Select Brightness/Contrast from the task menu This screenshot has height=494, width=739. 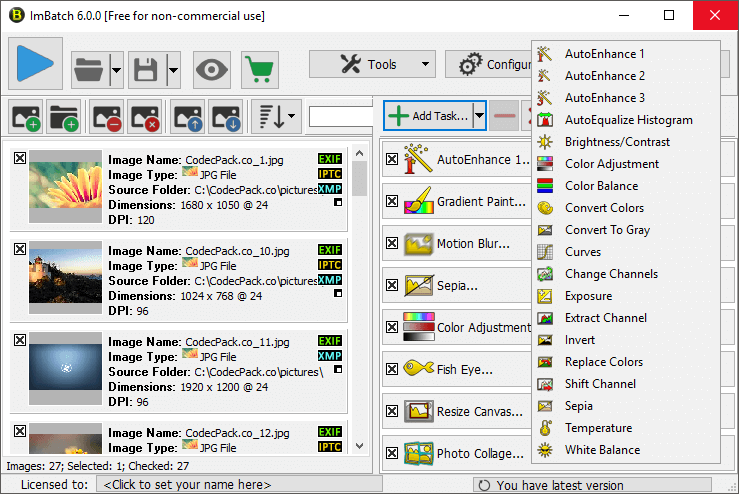click(x=617, y=142)
